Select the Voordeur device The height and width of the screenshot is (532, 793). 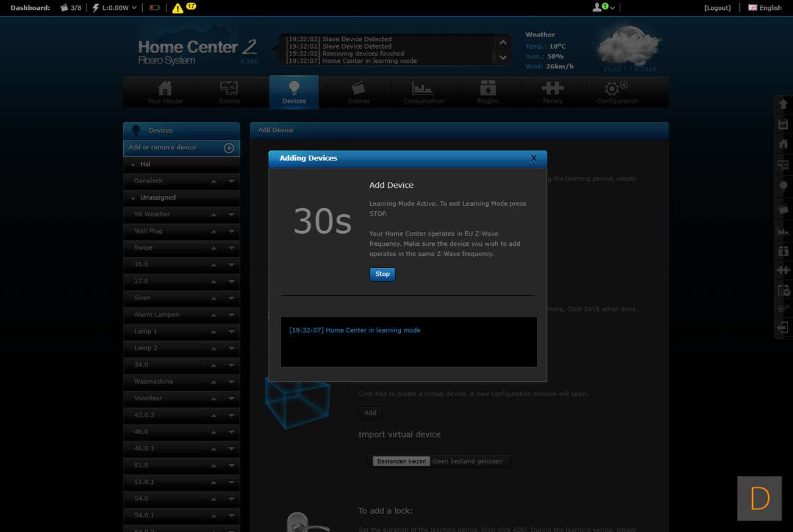[149, 398]
